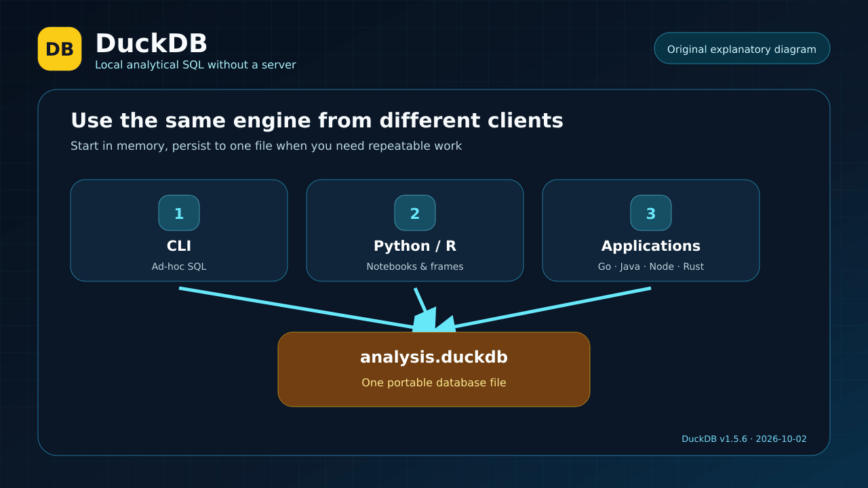The width and height of the screenshot is (868, 488).
Task: Click the yellow DB logo icon
Action: pos(60,49)
